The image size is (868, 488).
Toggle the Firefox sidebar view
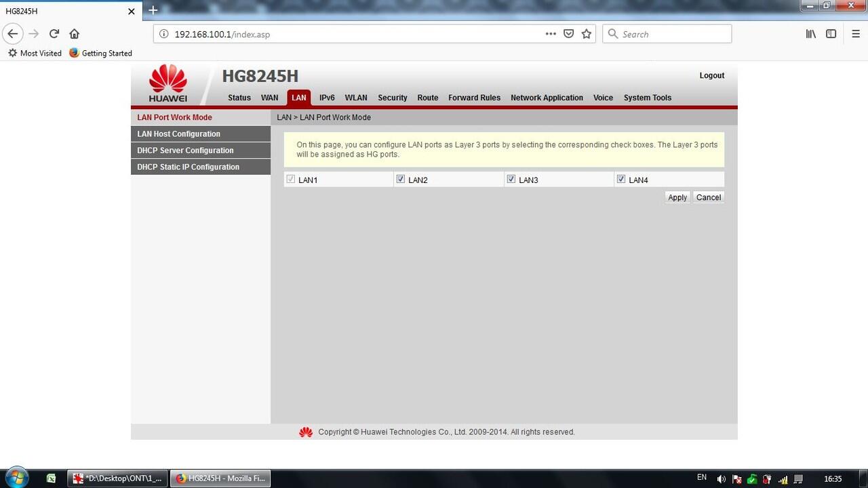pos(831,34)
